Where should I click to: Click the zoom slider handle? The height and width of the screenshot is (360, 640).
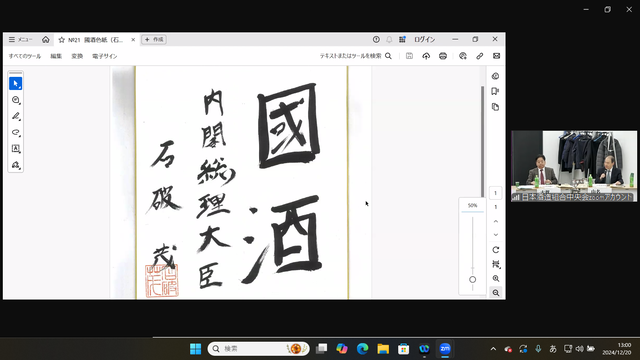[472, 280]
